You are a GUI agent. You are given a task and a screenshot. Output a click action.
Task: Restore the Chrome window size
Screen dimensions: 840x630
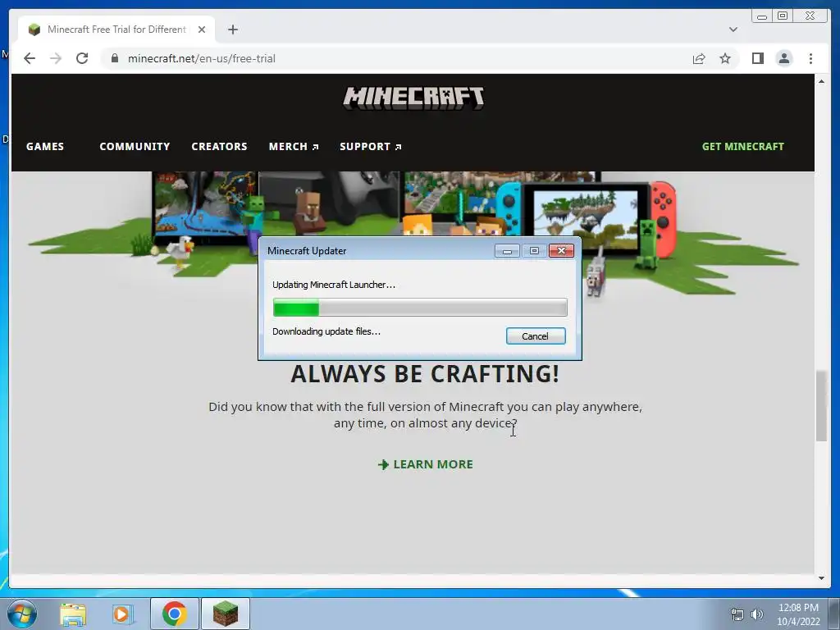[782, 16]
